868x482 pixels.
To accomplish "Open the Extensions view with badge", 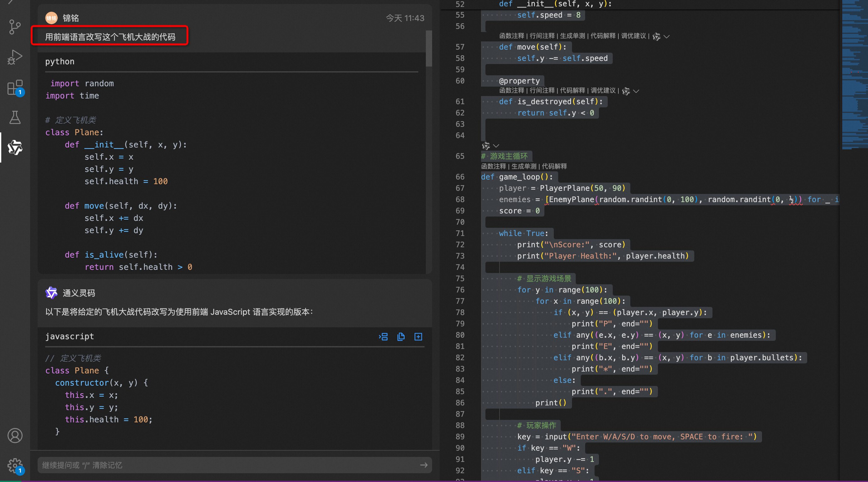I will click(x=15, y=88).
